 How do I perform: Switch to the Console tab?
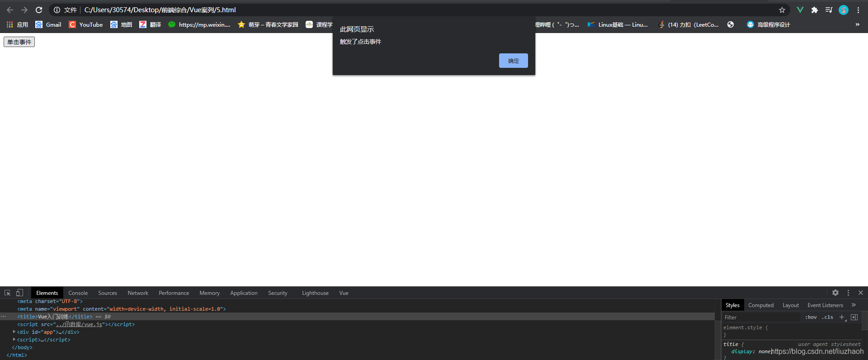pos(78,293)
